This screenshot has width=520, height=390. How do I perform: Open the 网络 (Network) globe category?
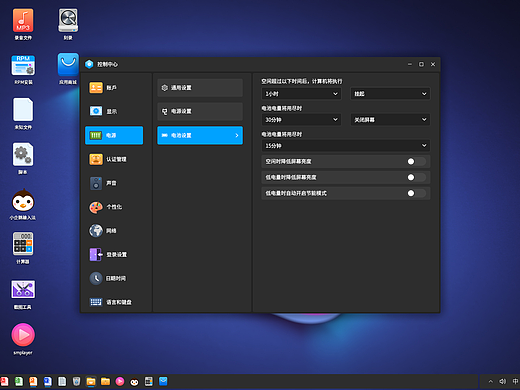(x=114, y=231)
